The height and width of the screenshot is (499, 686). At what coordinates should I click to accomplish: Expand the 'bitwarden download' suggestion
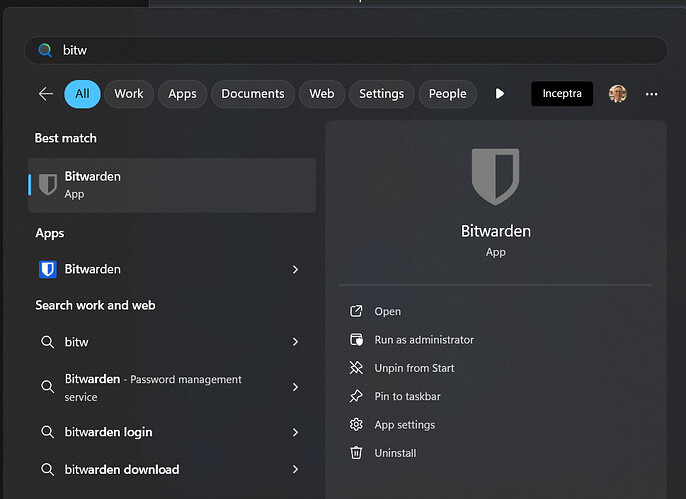(295, 470)
